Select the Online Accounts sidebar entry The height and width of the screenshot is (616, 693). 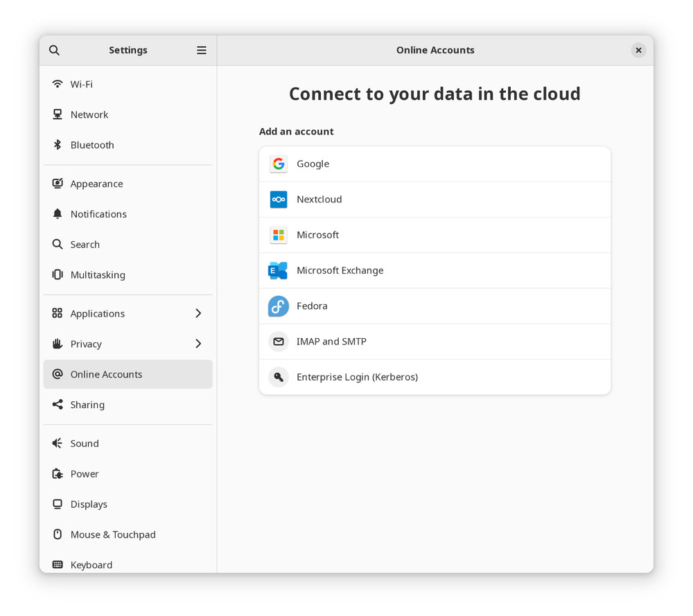coord(105,374)
